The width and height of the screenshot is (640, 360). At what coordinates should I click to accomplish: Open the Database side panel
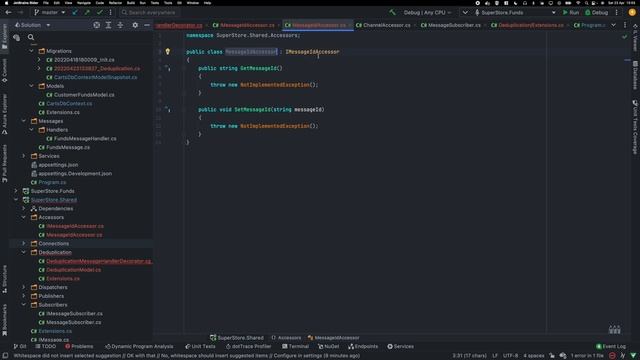[x=635, y=75]
